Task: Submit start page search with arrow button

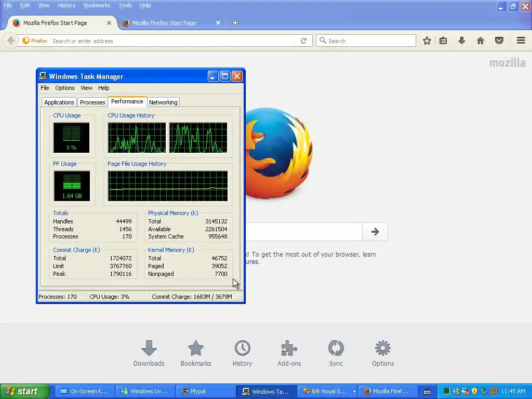Action: click(375, 232)
